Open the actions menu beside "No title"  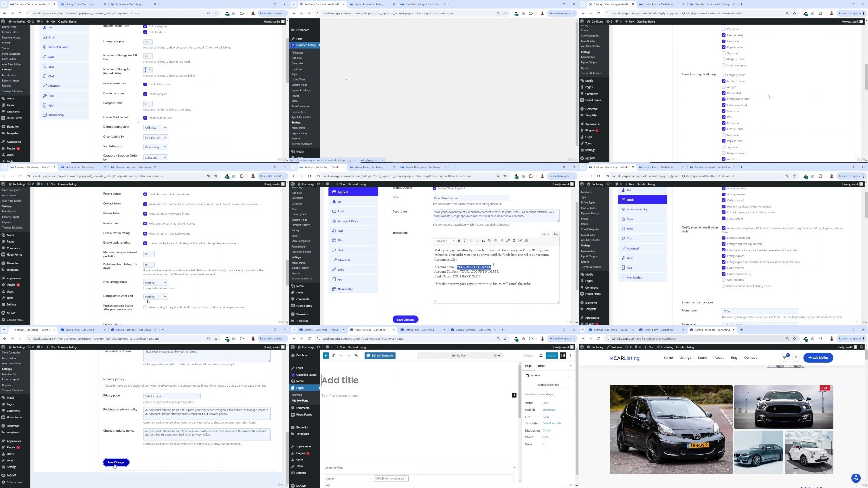(x=570, y=376)
